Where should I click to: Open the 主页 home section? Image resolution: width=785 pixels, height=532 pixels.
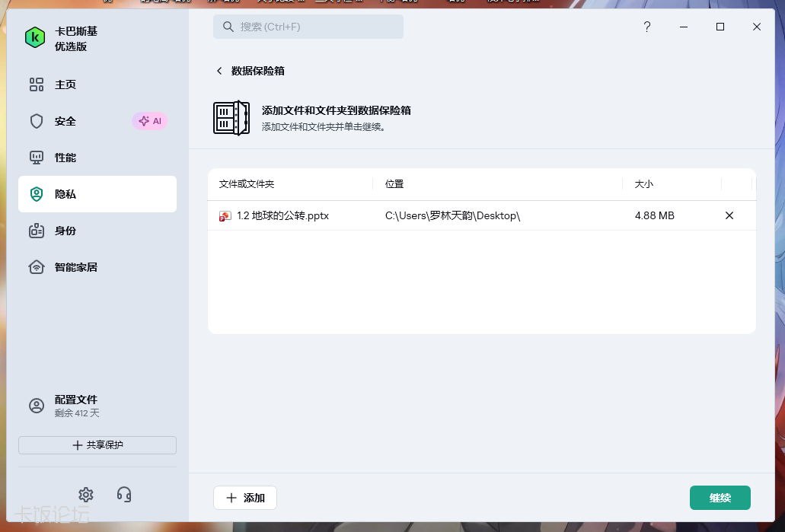pyautogui.click(x=97, y=84)
